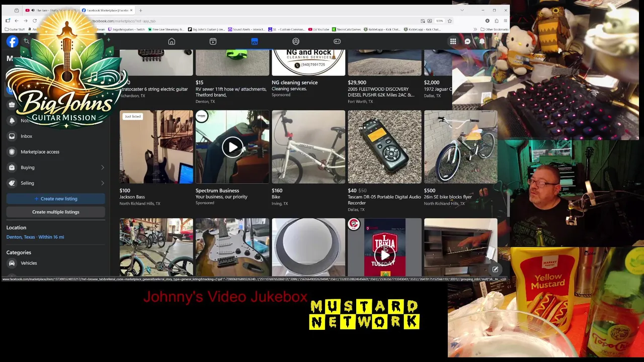Viewport: 644px width, 362px height.
Task: Open the Facebook Home tab icon
Action: (x=172, y=42)
